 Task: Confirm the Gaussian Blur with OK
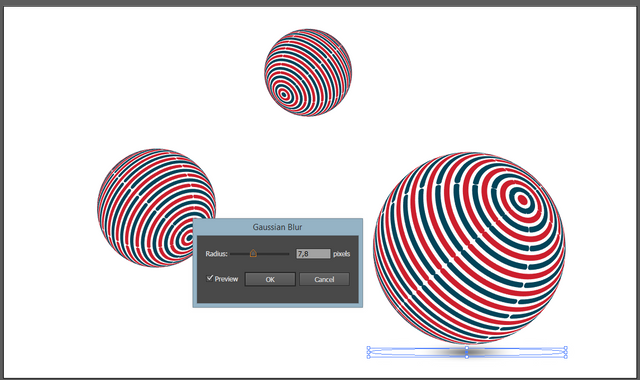pyautogui.click(x=270, y=279)
